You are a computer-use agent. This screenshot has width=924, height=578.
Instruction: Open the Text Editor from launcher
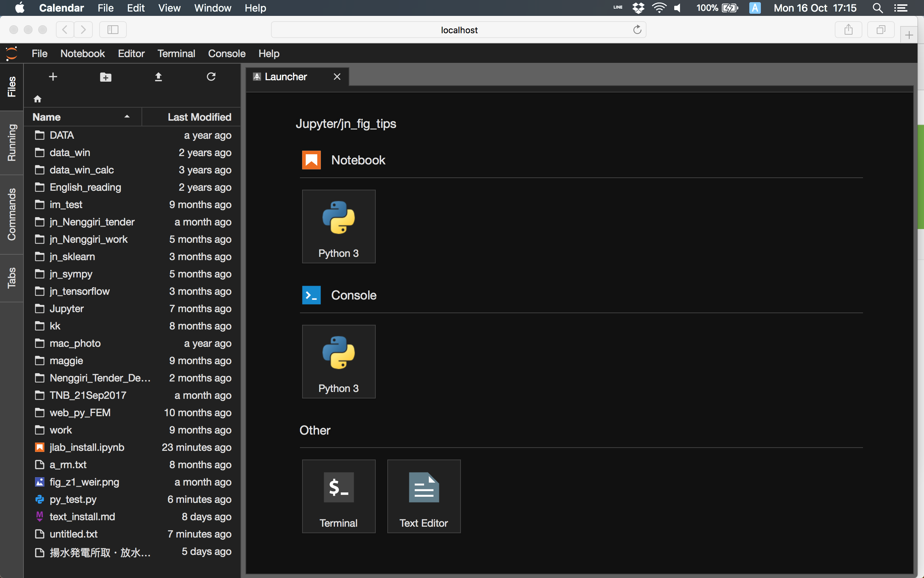click(424, 496)
